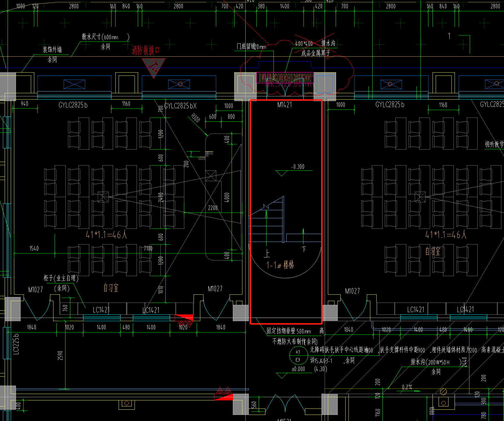Select the 柜子(业主自理) note

pyautogui.click(x=61, y=278)
